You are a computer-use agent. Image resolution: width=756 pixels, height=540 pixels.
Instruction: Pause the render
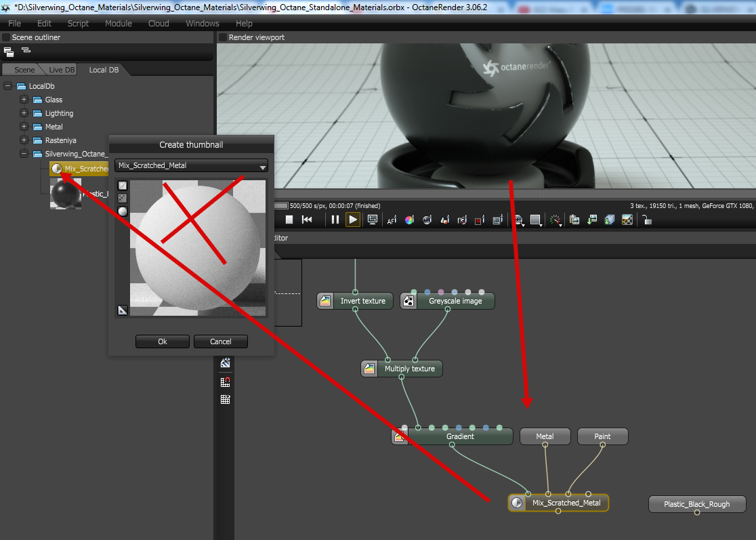pyautogui.click(x=335, y=220)
